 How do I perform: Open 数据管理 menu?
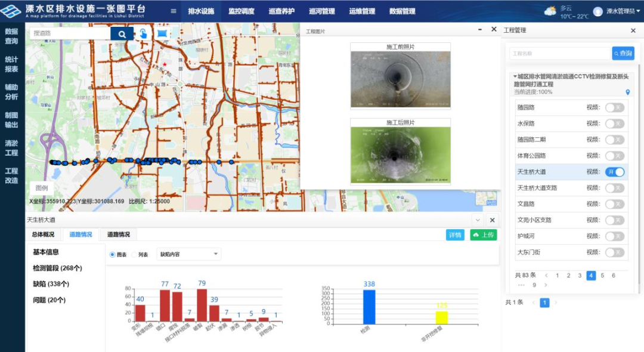click(402, 11)
